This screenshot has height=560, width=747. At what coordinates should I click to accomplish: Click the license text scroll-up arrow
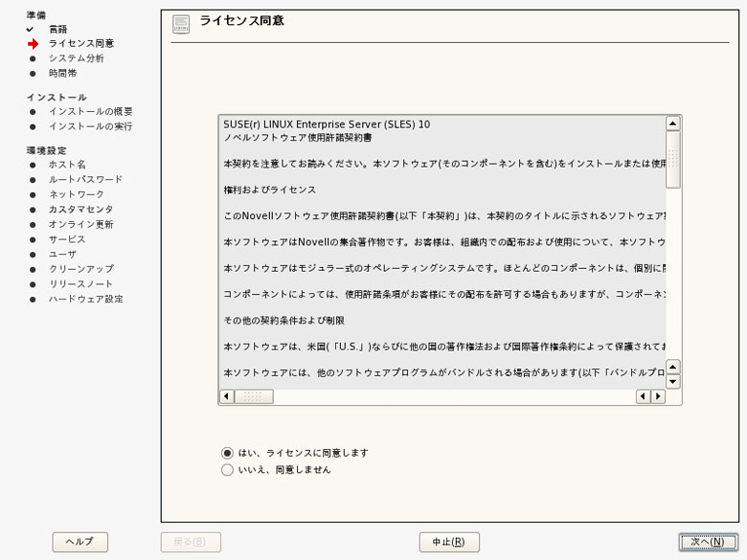672,123
